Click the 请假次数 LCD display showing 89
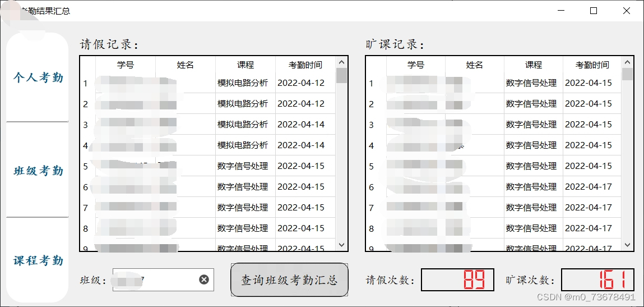Viewport: 644px width, 307px height. pos(457,280)
